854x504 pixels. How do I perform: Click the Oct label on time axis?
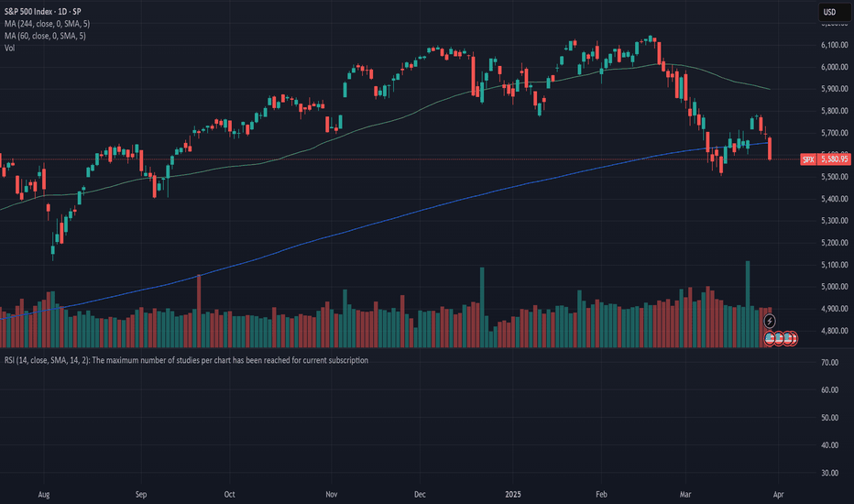click(x=229, y=495)
